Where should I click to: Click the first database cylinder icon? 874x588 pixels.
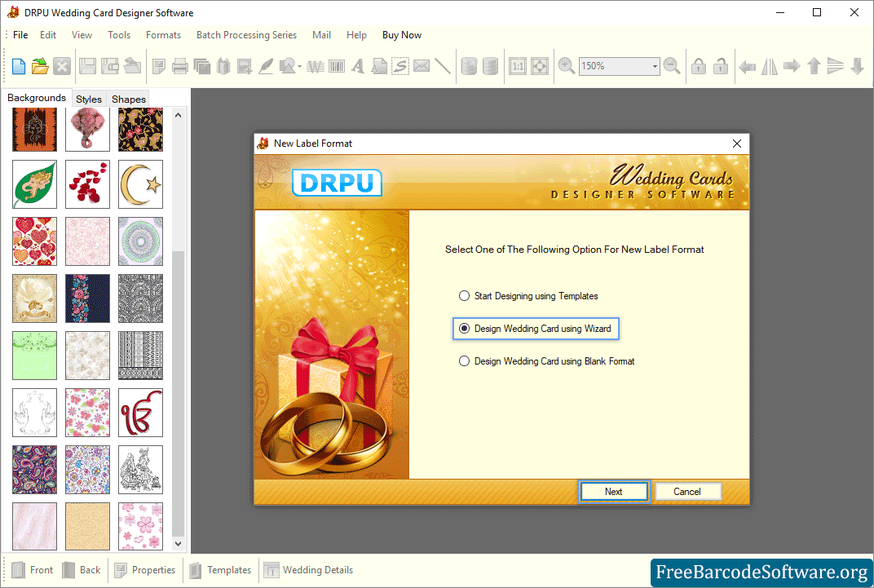469,66
